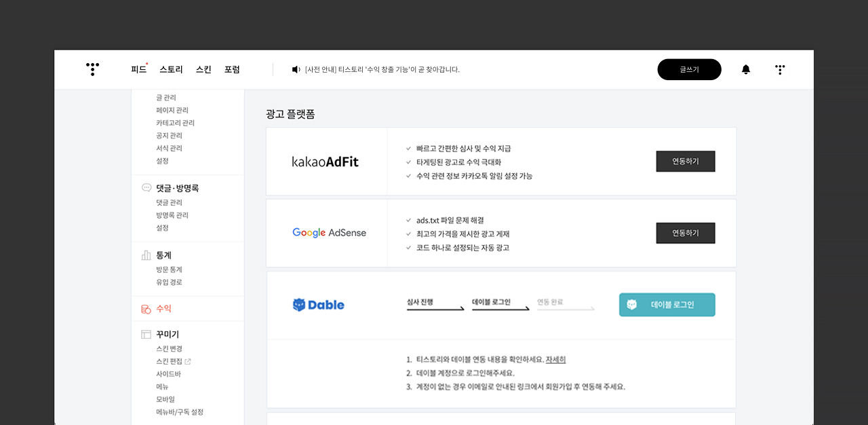
Task: Open 모바일 under 꾸미기
Action: click(165, 399)
